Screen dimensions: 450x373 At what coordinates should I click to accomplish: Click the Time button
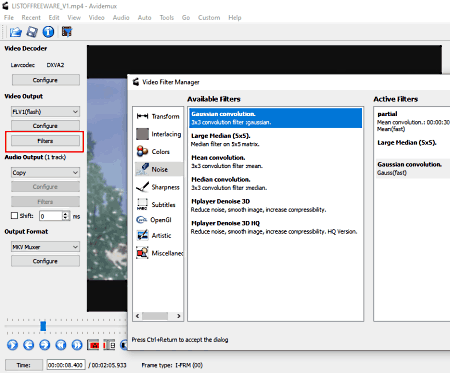coord(24,365)
